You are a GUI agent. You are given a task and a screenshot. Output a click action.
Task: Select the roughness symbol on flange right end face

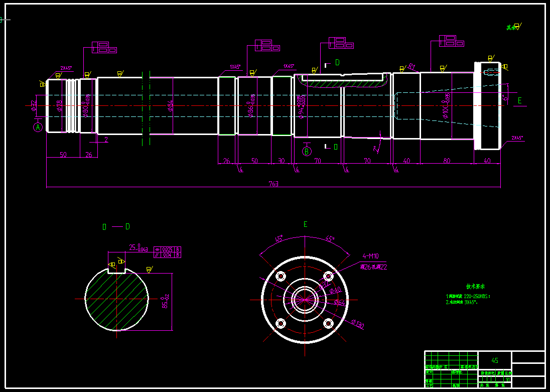click(x=504, y=66)
